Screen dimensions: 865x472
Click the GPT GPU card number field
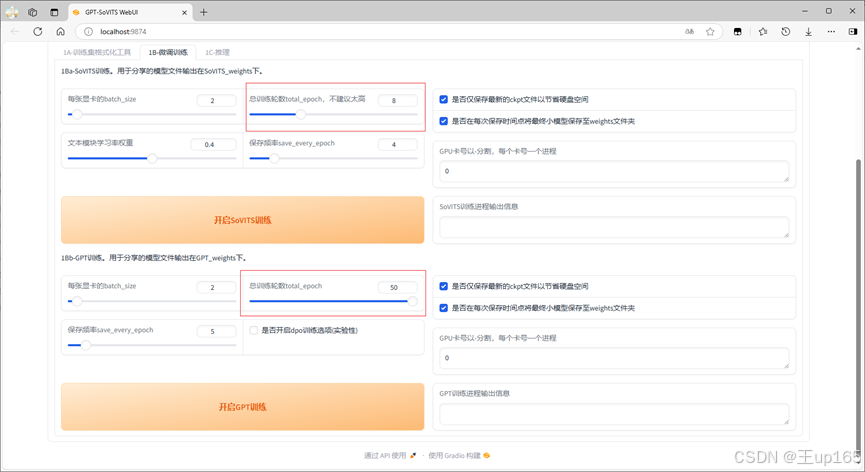614,358
